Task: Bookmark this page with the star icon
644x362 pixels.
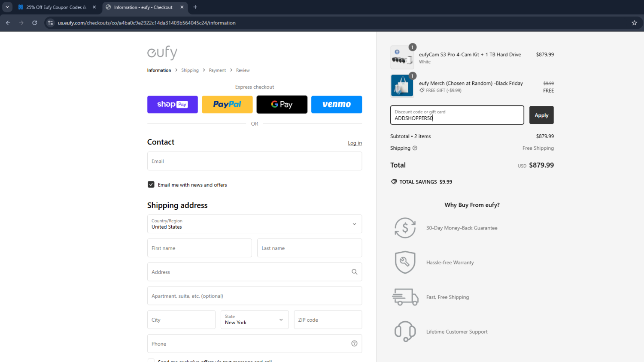Action: pyautogui.click(x=634, y=23)
